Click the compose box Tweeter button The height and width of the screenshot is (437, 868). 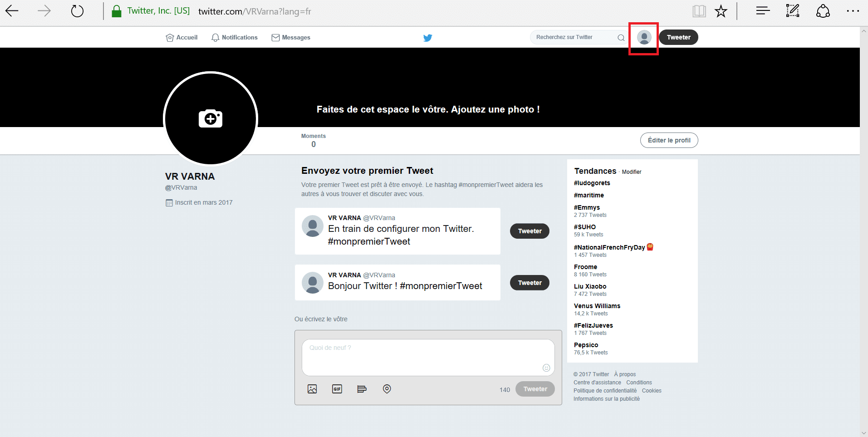[535, 389]
